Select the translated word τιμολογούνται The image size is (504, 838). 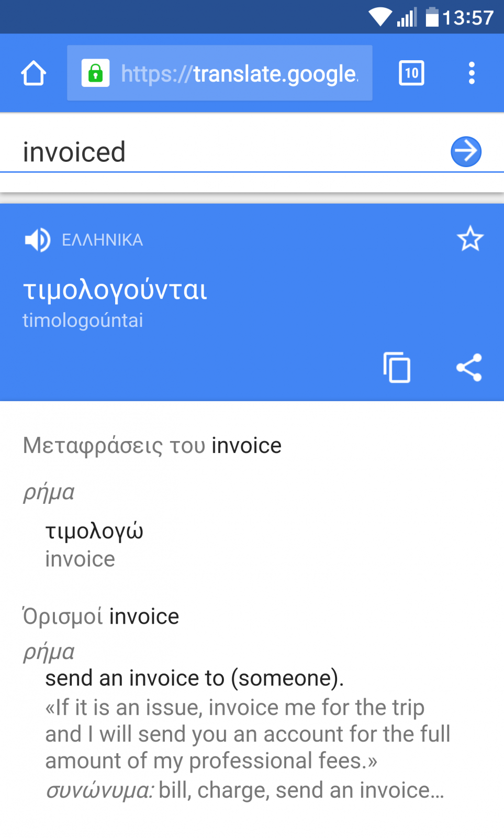pos(115,289)
